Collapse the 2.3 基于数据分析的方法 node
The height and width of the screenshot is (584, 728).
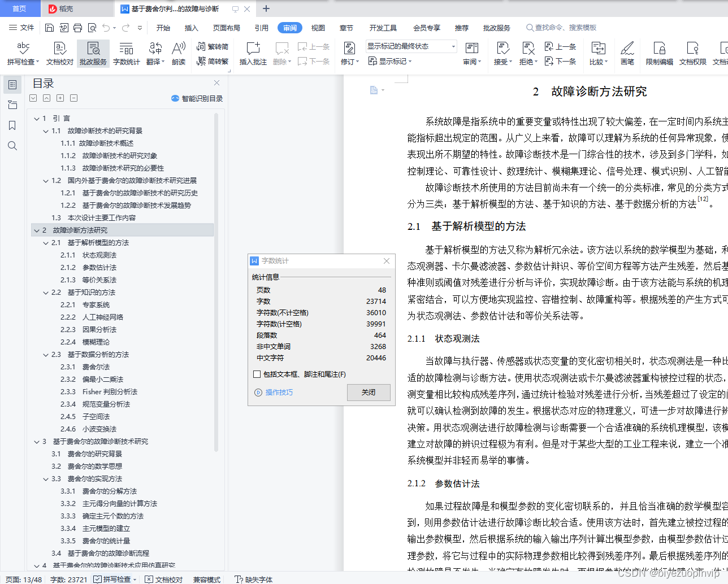pyautogui.click(x=46, y=355)
